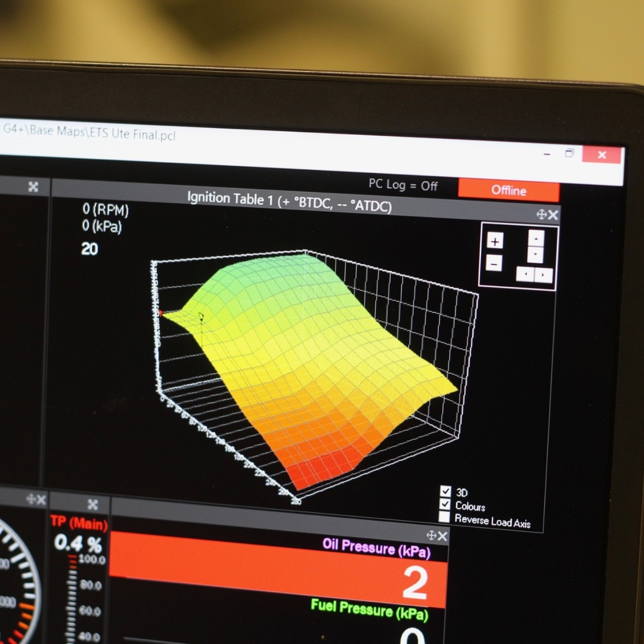Zoom in the 3D ignition graph with plus button
Screen dimensions: 644x644
(x=495, y=241)
